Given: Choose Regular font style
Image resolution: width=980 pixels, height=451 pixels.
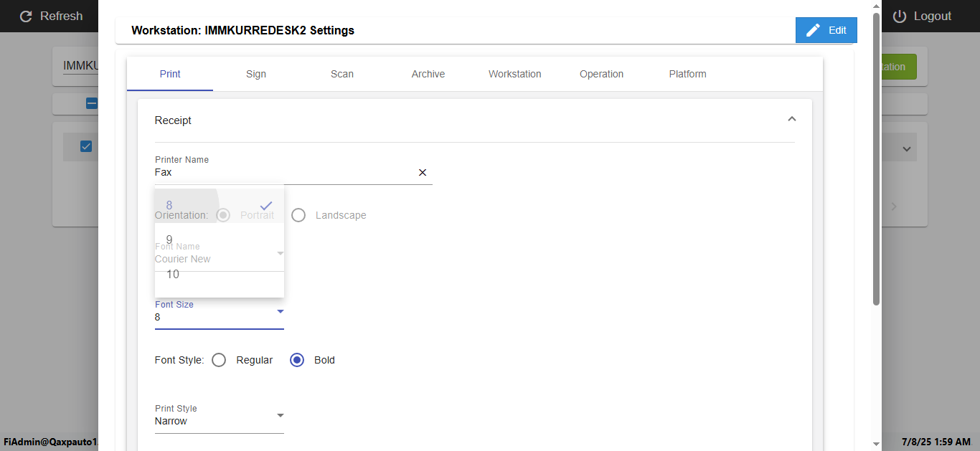Looking at the screenshot, I should 220,360.
